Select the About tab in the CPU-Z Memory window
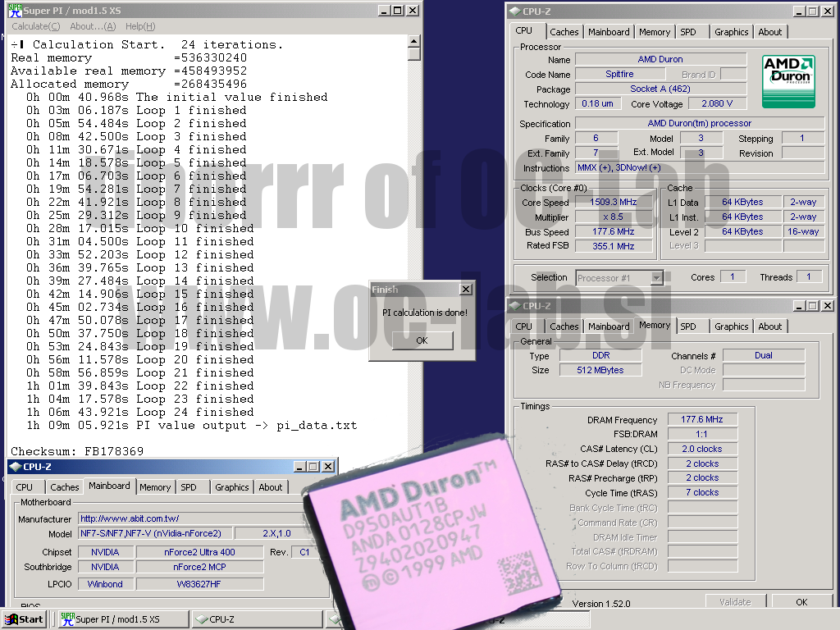This screenshot has height=630, width=840. (x=769, y=326)
